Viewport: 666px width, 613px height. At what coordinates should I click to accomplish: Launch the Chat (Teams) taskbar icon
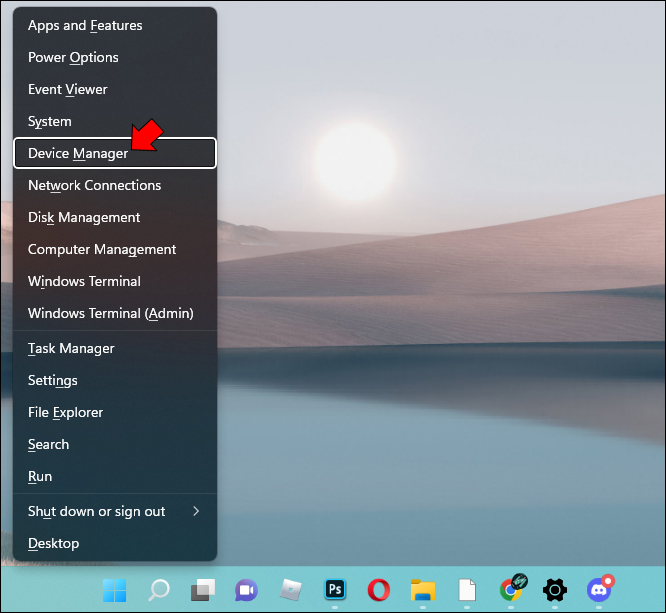pos(247,590)
